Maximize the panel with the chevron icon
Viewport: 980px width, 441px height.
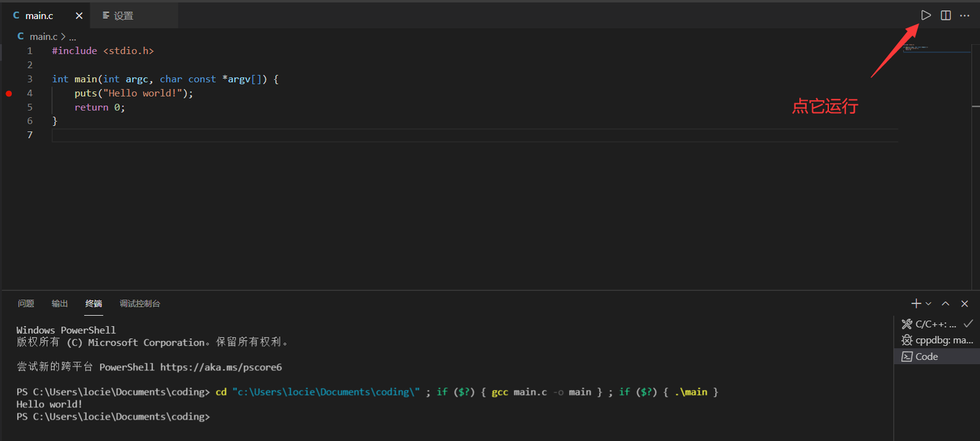tap(945, 304)
